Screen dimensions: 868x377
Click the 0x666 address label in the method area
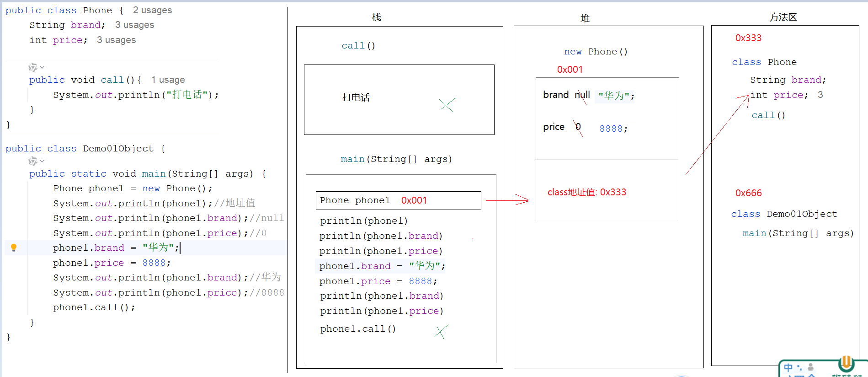point(748,193)
